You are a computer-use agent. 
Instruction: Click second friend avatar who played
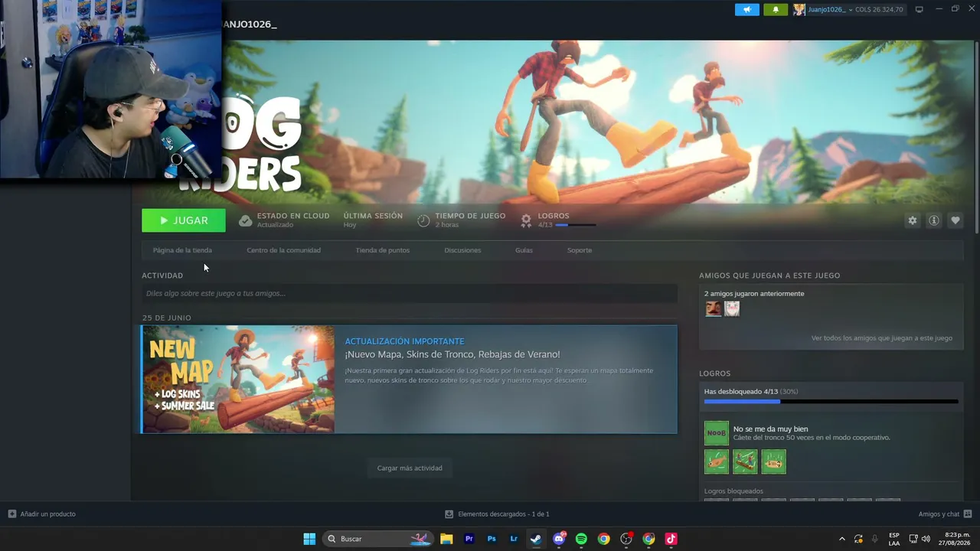click(x=732, y=308)
